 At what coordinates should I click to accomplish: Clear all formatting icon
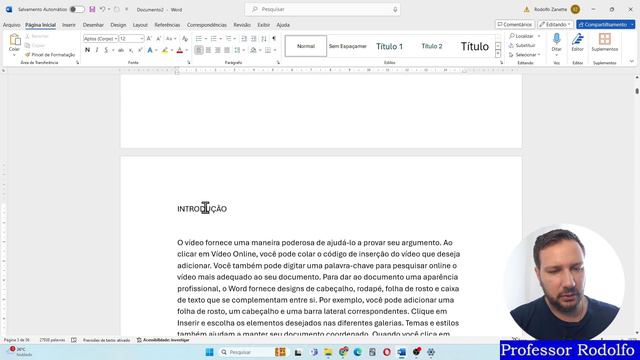pos(185,39)
